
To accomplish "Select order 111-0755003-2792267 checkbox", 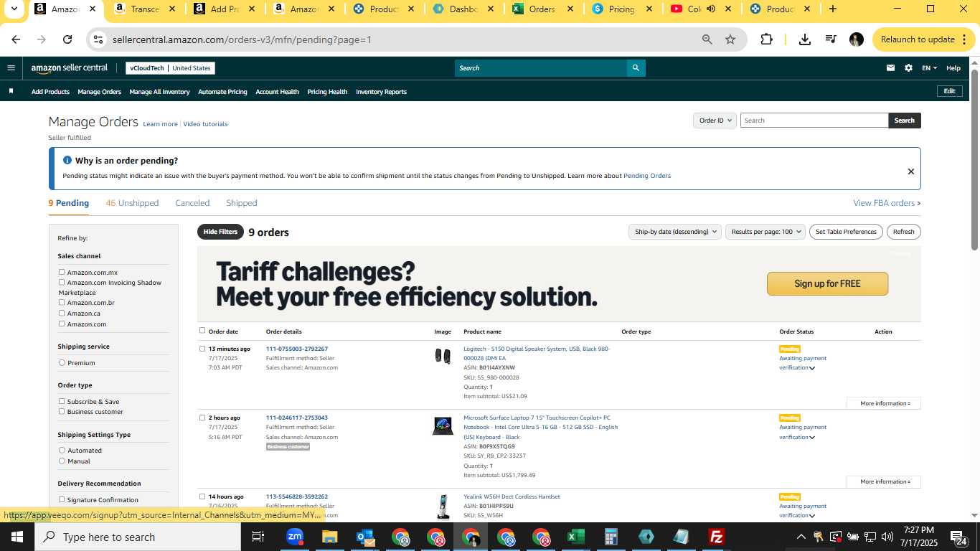I will click(x=202, y=349).
